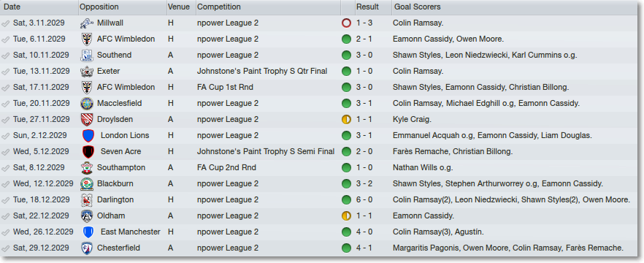
Task: Sort fixtures by the Date column header
Action: [x=39, y=7]
